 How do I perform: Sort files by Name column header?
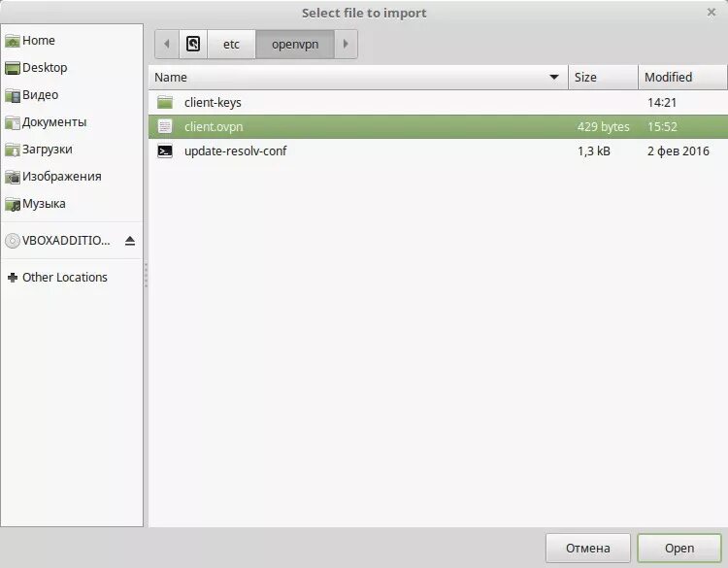(x=358, y=77)
